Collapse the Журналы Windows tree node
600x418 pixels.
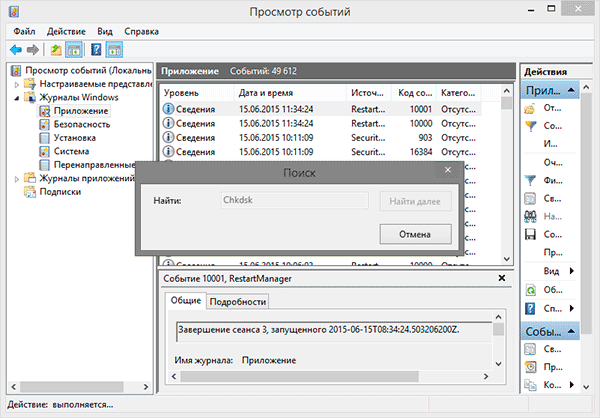click(x=17, y=98)
